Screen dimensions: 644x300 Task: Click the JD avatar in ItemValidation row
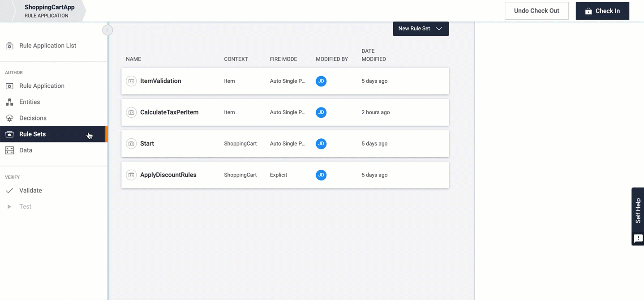(x=321, y=81)
